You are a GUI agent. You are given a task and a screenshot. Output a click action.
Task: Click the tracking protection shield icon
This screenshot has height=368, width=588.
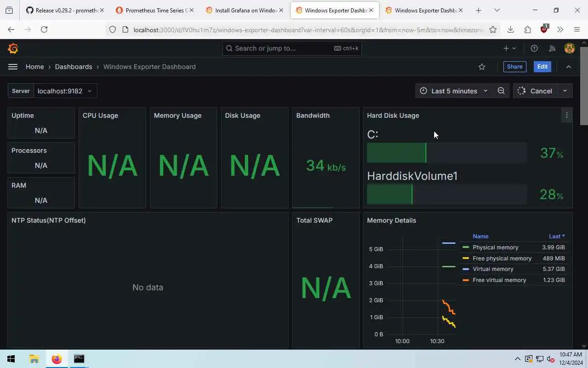point(113,29)
